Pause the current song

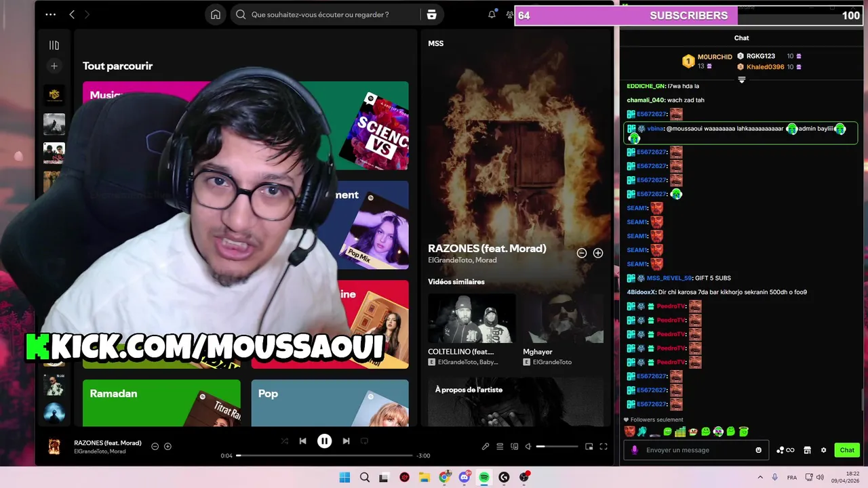tap(325, 441)
